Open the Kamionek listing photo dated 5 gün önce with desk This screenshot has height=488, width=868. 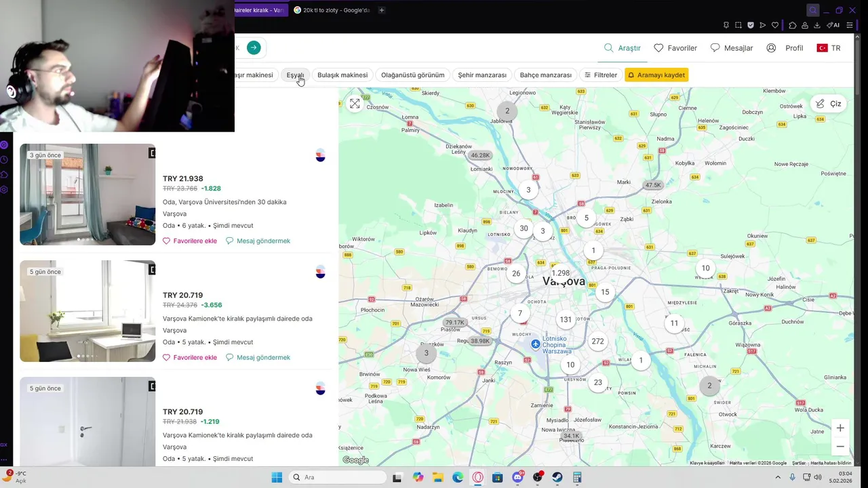(87, 311)
